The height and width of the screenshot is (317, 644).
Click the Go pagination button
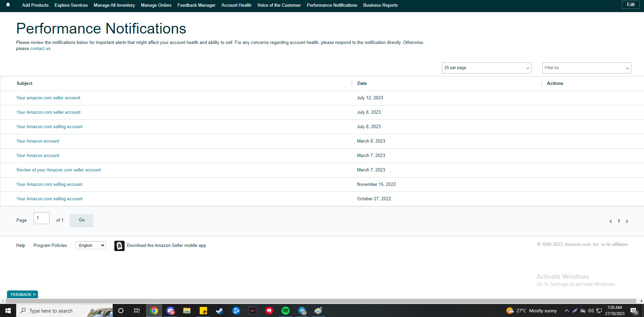coord(82,220)
